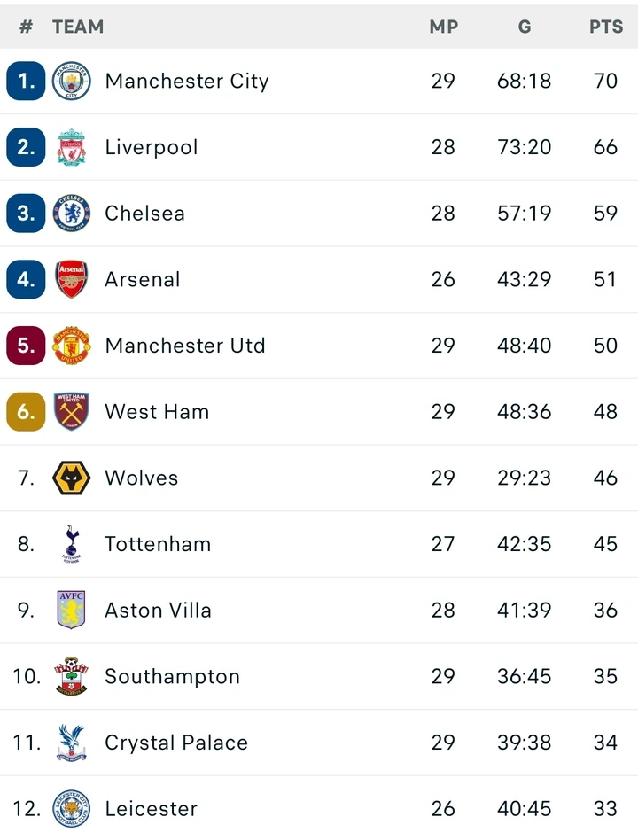Click Liverpool's 66 points value

pyautogui.click(x=605, y=147)
